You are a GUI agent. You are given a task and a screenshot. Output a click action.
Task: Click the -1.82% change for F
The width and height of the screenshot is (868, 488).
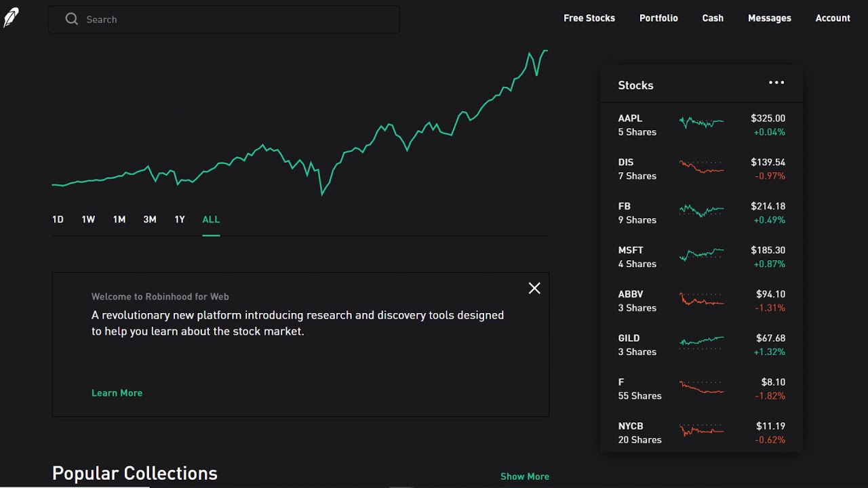click(x=770, y=396)
